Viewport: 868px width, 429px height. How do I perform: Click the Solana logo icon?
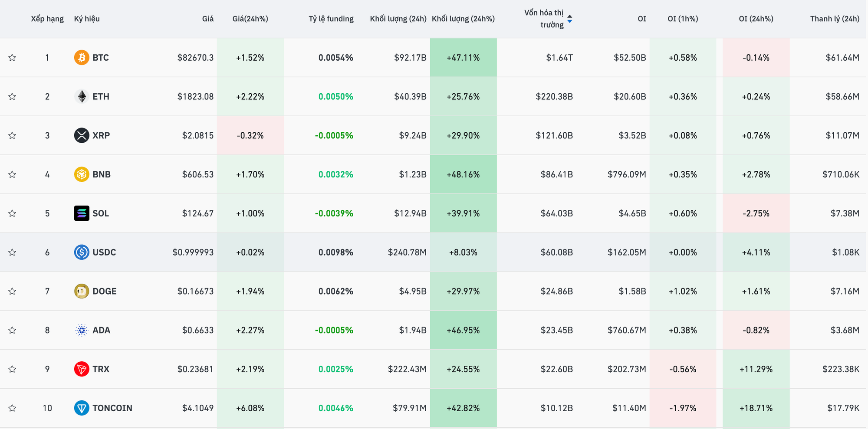click(x=81, y=213)
